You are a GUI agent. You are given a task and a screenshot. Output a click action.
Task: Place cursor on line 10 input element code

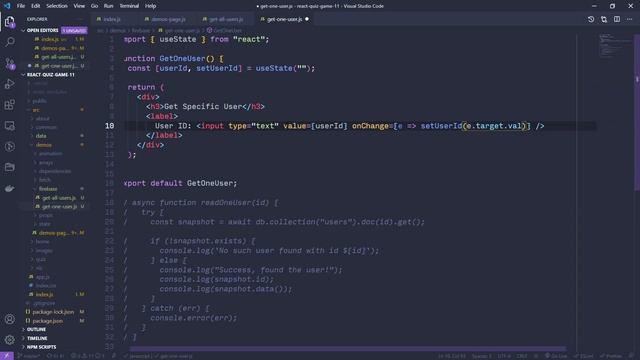370,126
